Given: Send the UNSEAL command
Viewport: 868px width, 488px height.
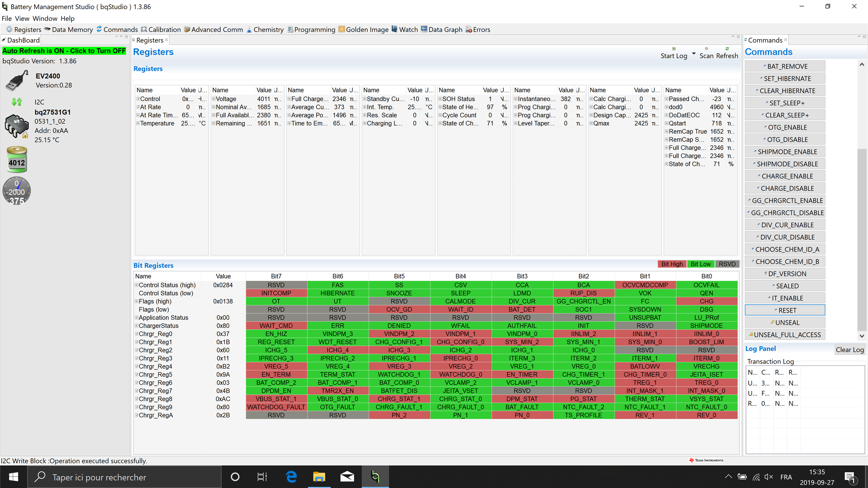Looking at the screenshot, I should coord(785,323).
